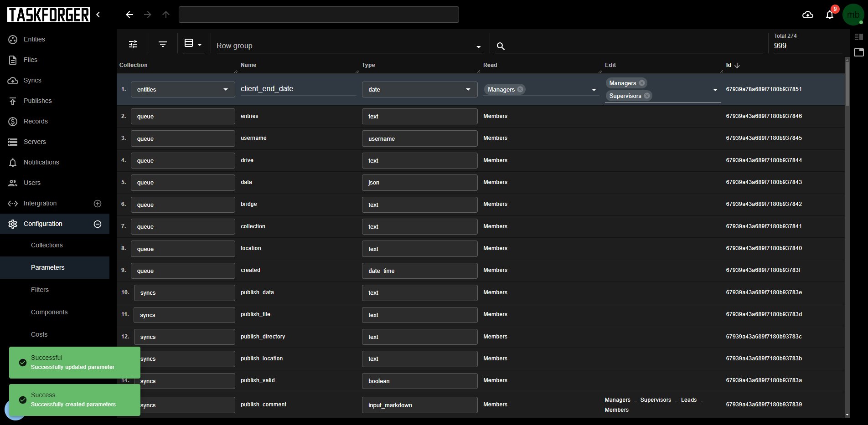Open Entities in the sidebar
This screenshot has height=425, width=868.
pos(55,39)
